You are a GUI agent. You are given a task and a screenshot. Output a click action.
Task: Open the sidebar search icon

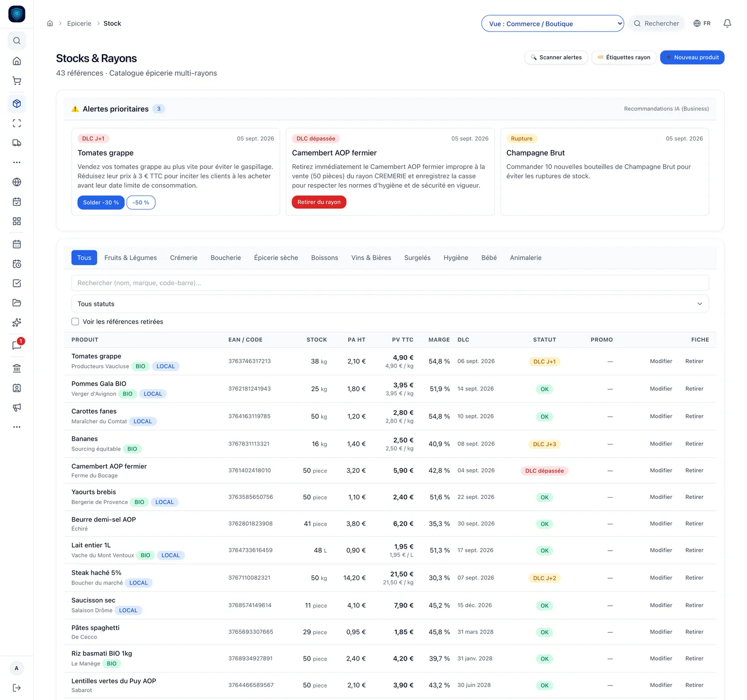17,40
